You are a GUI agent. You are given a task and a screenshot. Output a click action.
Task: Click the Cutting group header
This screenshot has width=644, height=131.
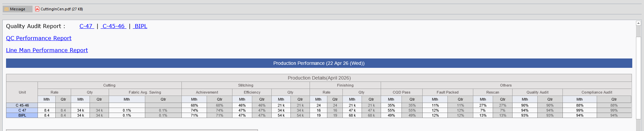[109, 85]
